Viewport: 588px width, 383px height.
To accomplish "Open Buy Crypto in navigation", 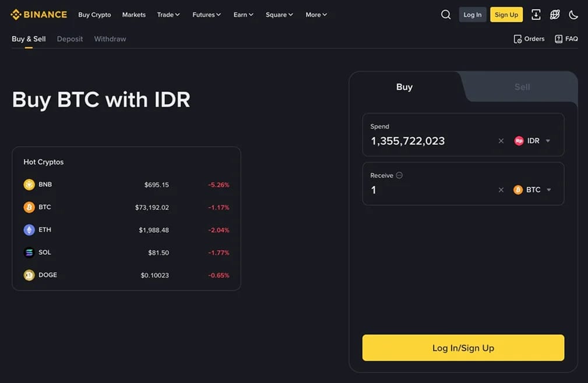I will click(x=94, y=15).
